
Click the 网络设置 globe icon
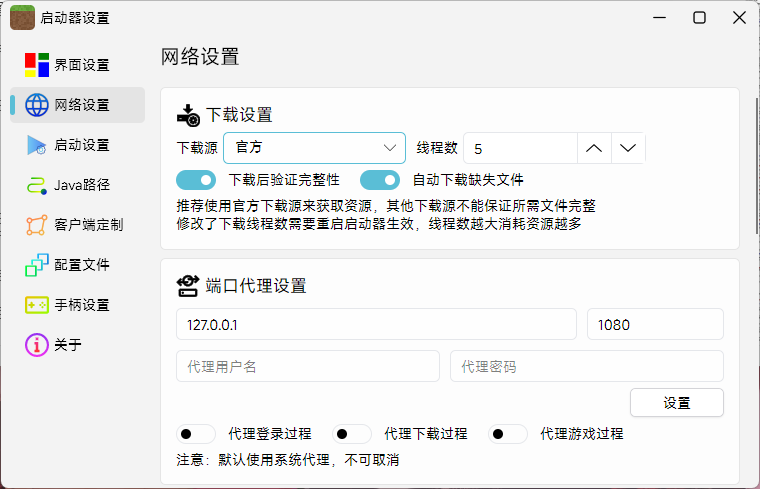click(37, 105)
